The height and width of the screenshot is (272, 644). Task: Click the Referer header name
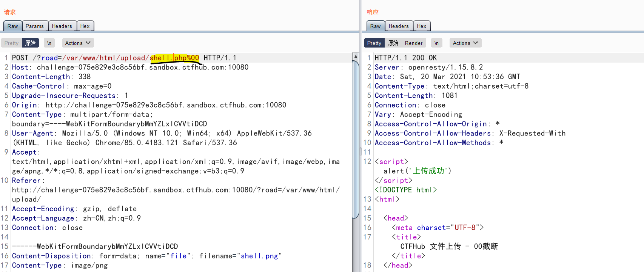(26, 180)
